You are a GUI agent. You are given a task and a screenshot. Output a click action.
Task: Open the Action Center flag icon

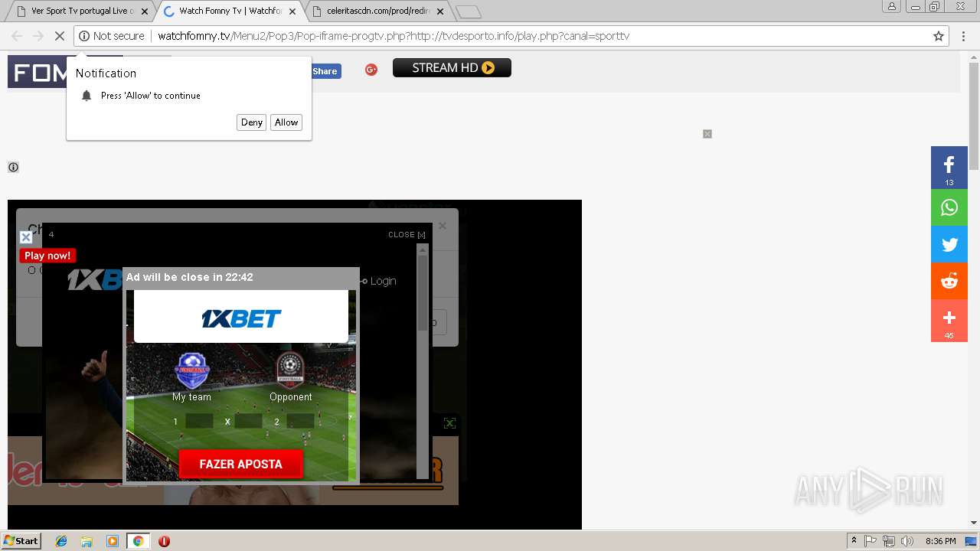coord(871,541)
